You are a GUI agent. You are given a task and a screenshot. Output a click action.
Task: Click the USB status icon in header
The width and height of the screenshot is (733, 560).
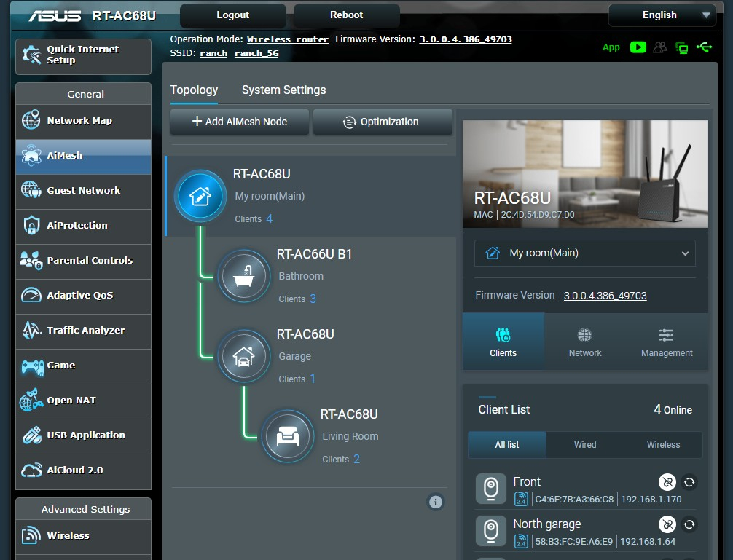pyautogui.click(x=704, y=47)
